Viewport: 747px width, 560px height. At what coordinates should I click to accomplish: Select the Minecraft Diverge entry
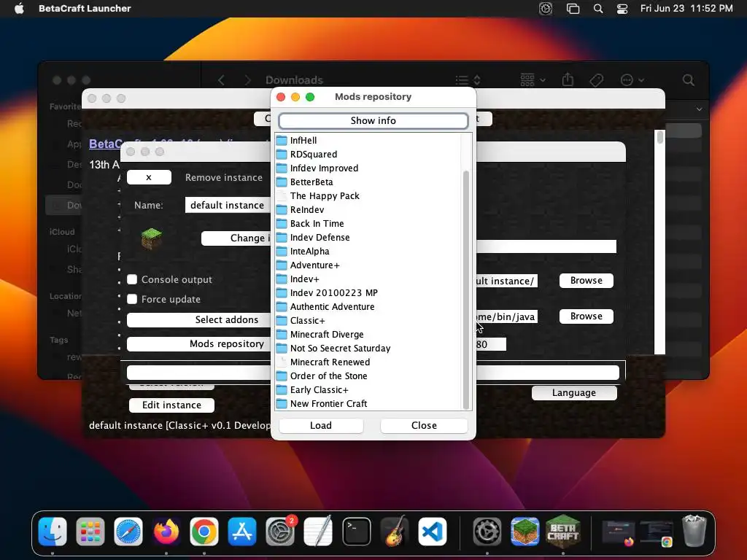pyautogui.click(x=327, y=334)
